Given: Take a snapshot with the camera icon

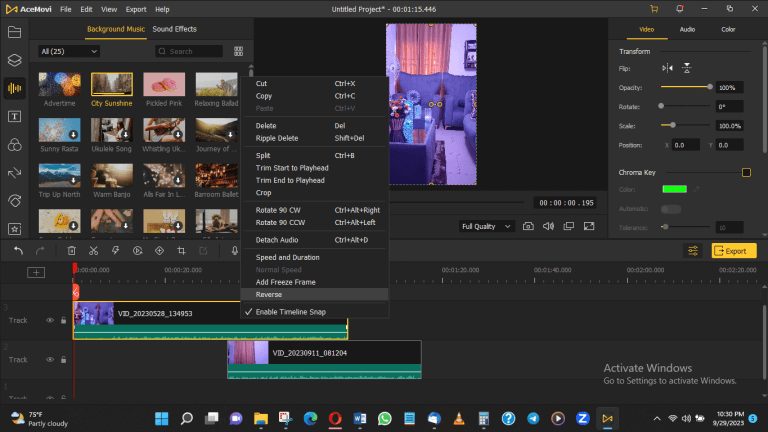Looking at the screenshot, I should [x=527, y=226].
